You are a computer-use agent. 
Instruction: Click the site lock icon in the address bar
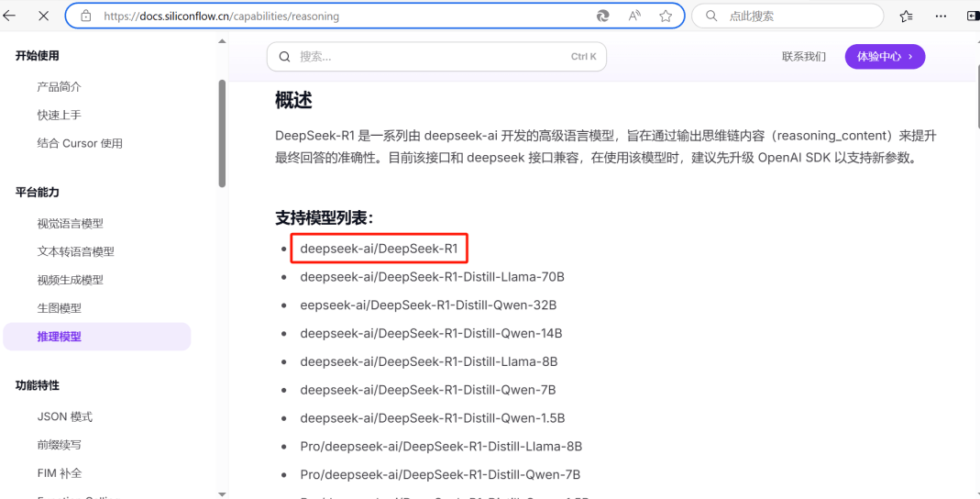click(86, 17)
